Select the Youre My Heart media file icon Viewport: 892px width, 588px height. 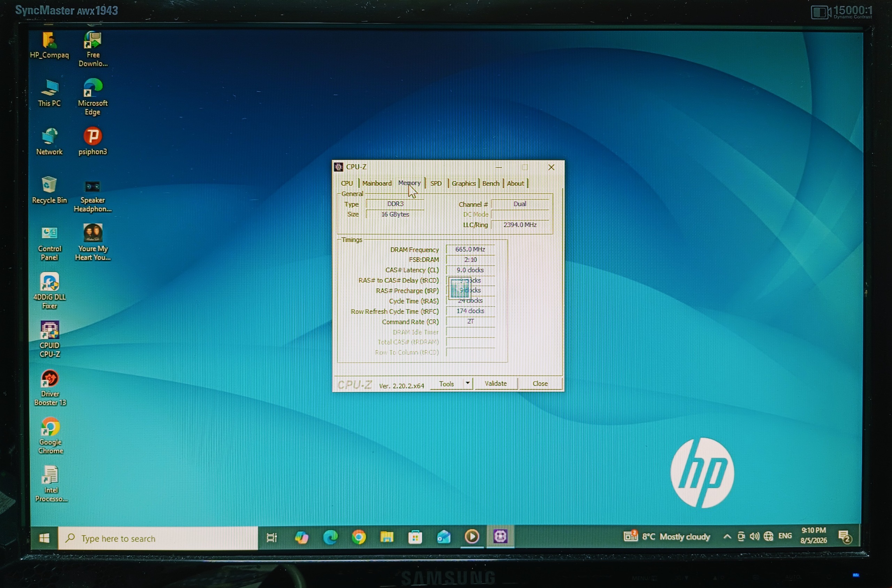point(93,243)
